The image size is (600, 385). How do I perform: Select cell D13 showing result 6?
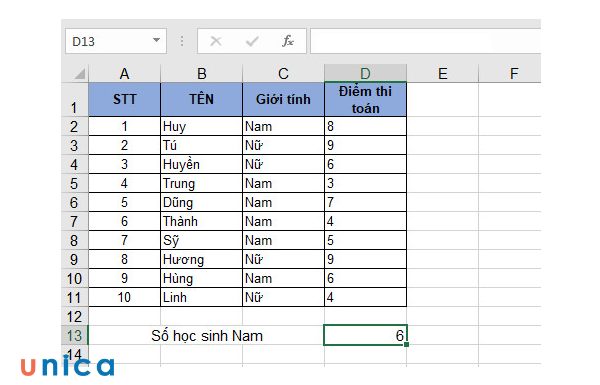point(365,335)
